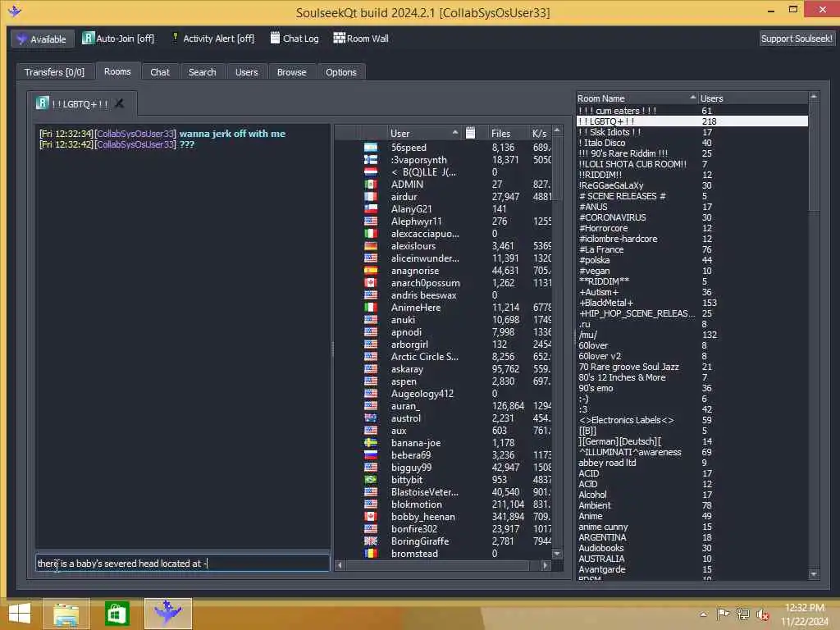Sort rooms by the Users count column
840x630 pixels.
click(753, 98)
